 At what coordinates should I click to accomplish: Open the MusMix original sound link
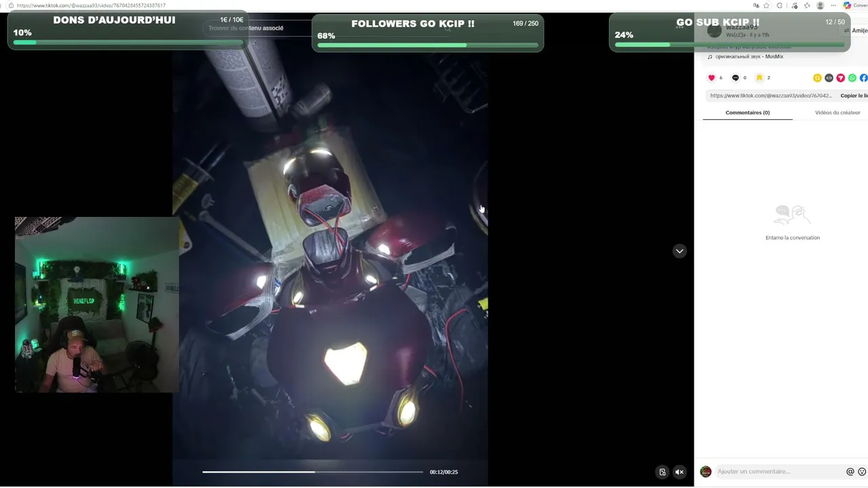[749, 56]
